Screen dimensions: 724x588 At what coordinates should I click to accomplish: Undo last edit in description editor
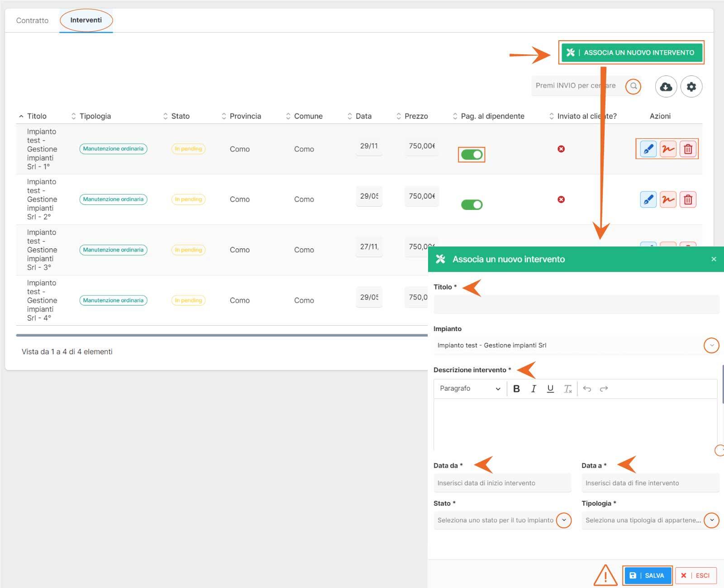[587, 389]
